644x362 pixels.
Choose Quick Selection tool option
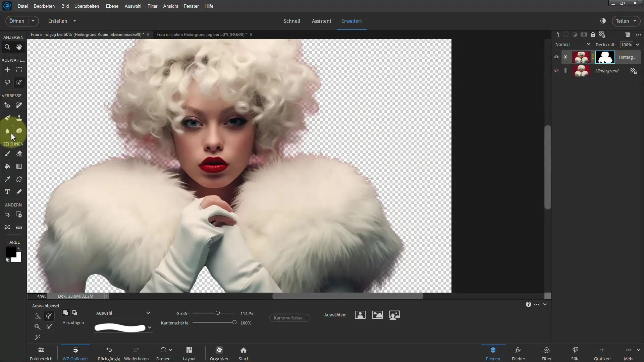37,316
